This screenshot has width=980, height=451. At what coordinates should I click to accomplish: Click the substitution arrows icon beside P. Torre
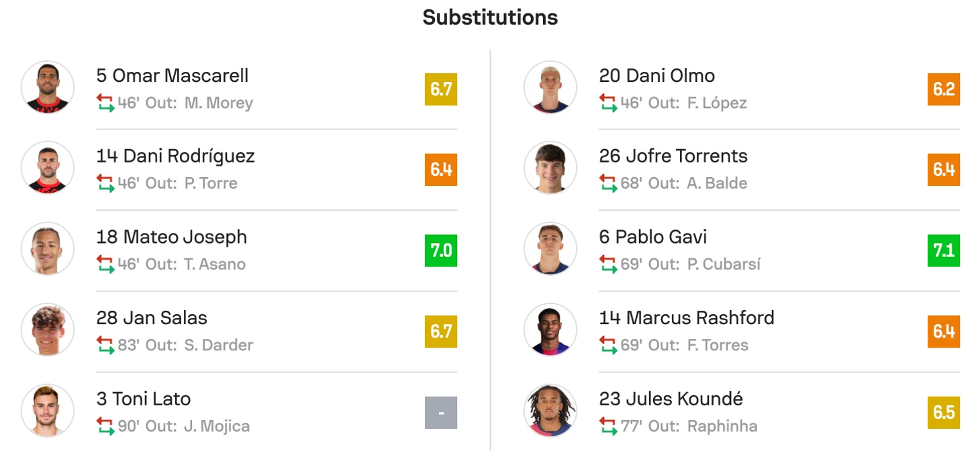pos(105,183)
